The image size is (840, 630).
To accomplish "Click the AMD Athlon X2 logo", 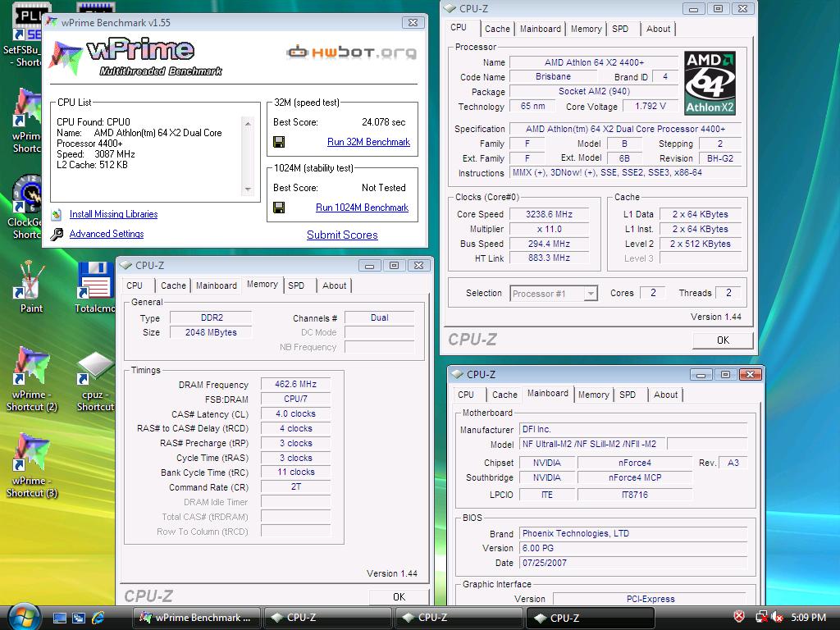I will (710, 83).
